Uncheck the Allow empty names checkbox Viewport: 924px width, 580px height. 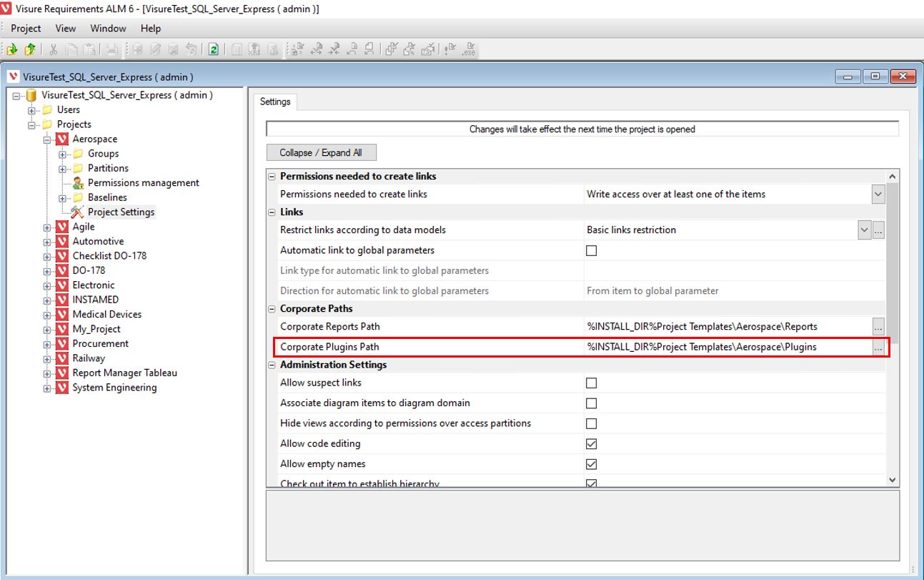tap(591, 464)
